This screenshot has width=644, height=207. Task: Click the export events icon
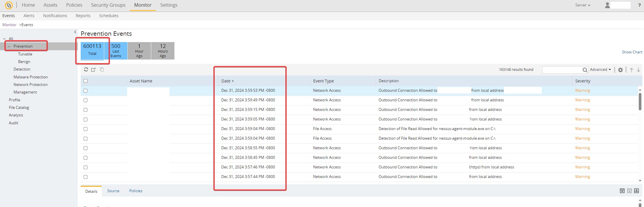pyautogui.click(x=93, y=70)
